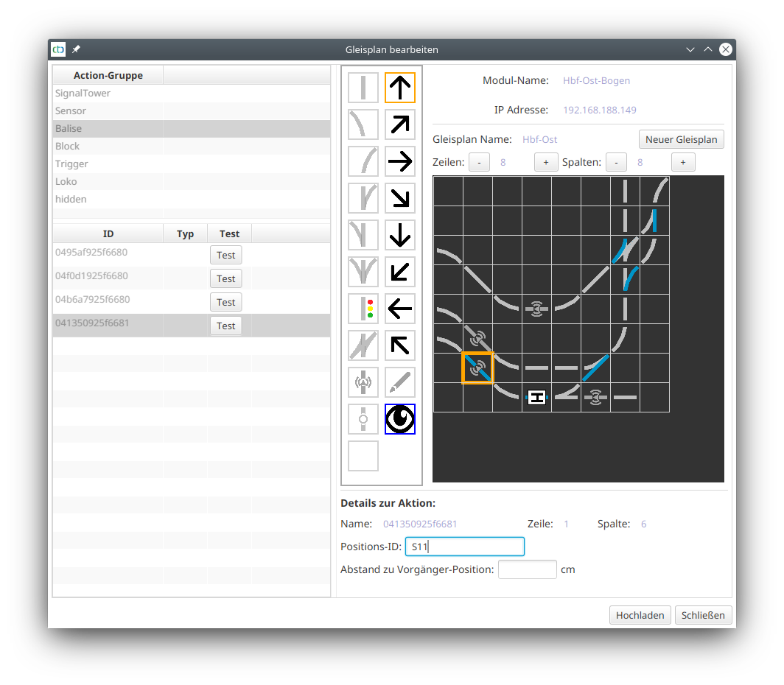Decrease Spalten column count with minus

[616, 162]
